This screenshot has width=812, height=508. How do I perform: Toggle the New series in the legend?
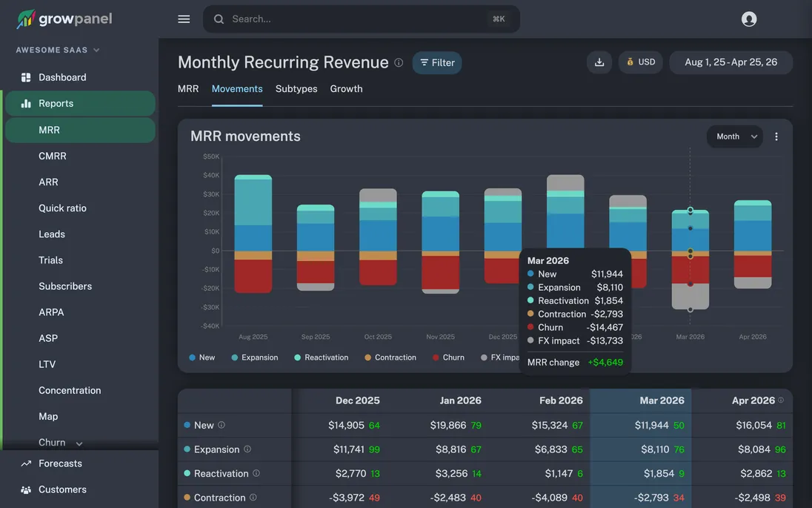202,357
